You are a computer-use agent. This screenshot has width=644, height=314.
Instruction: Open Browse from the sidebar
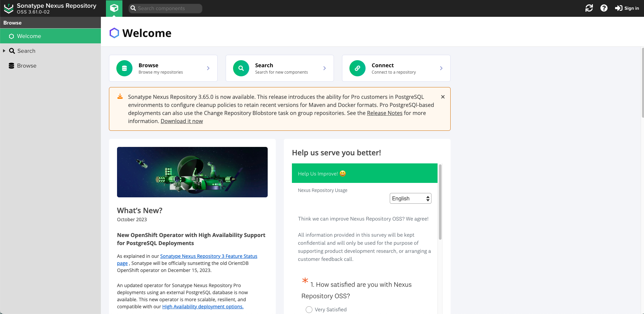(27, 65)
